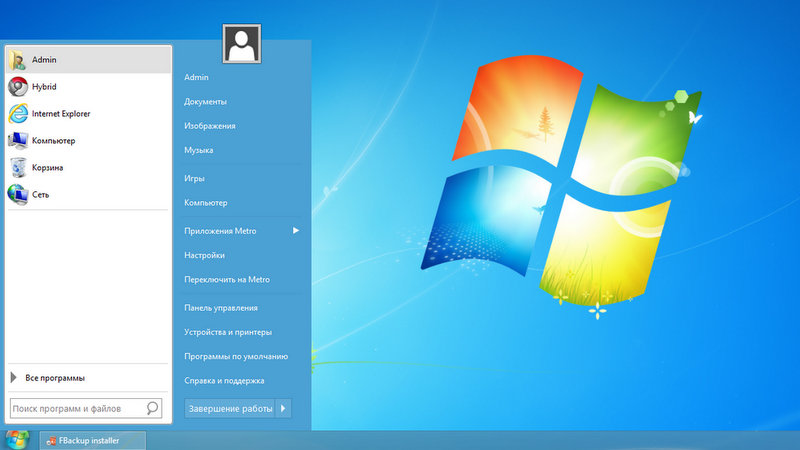Expand the Приложения Metro submenu arrow
The height and width of the screenshot is (450, 800).
295,231
